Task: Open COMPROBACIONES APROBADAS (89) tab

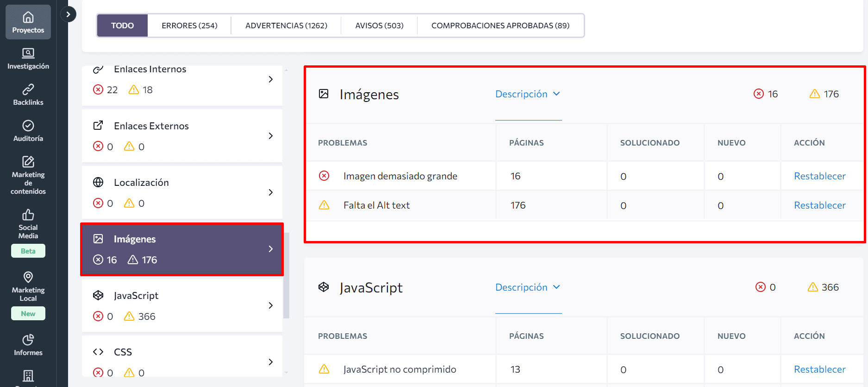Action: coord(500,25)
